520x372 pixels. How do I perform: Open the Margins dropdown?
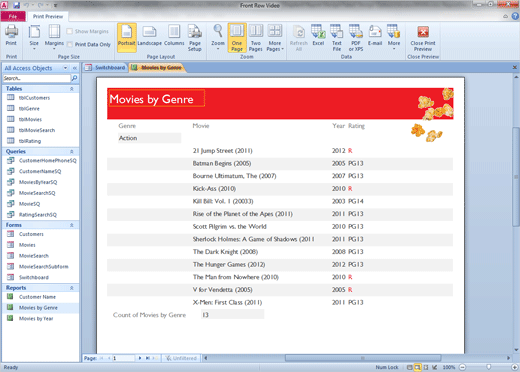[54, 37]
